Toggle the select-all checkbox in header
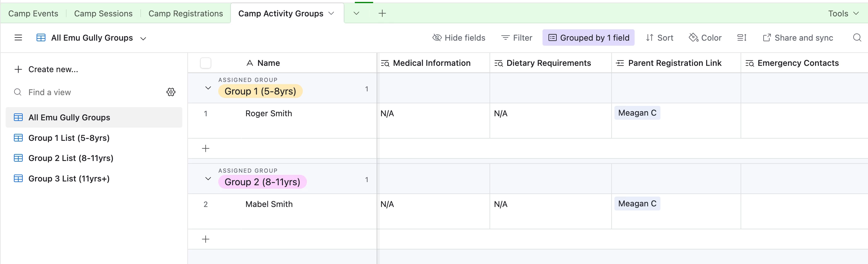Screen dimensions: 868x264 [x=206, y=63]
